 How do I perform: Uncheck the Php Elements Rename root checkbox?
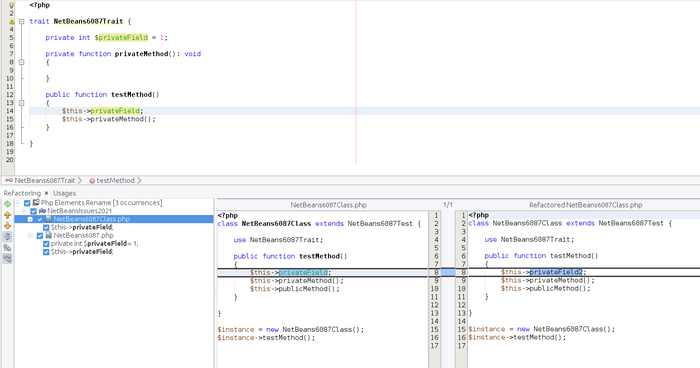tap(27, 203)
